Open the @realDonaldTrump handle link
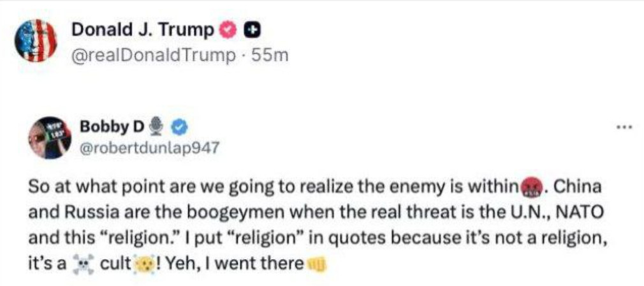The image size is (644, 286). [x=154, y=56]
